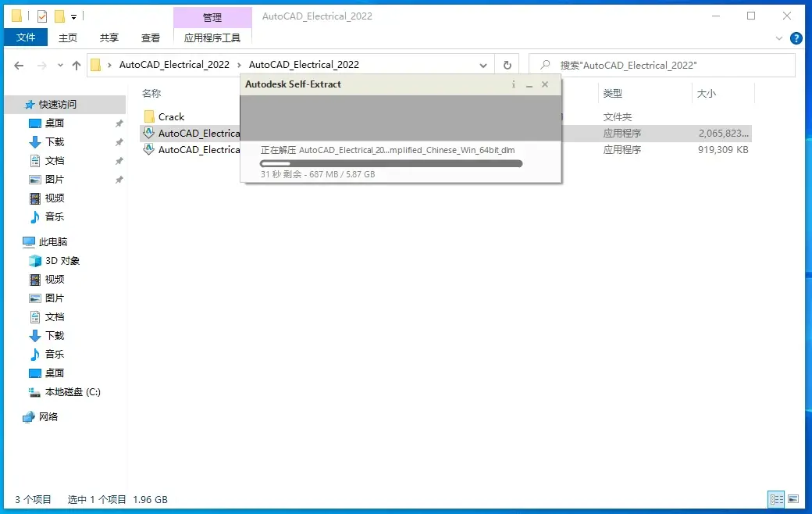This screenshot has width=812, height=514.
Task: Click the 文件夹 type cell
Action: [618, 116]
